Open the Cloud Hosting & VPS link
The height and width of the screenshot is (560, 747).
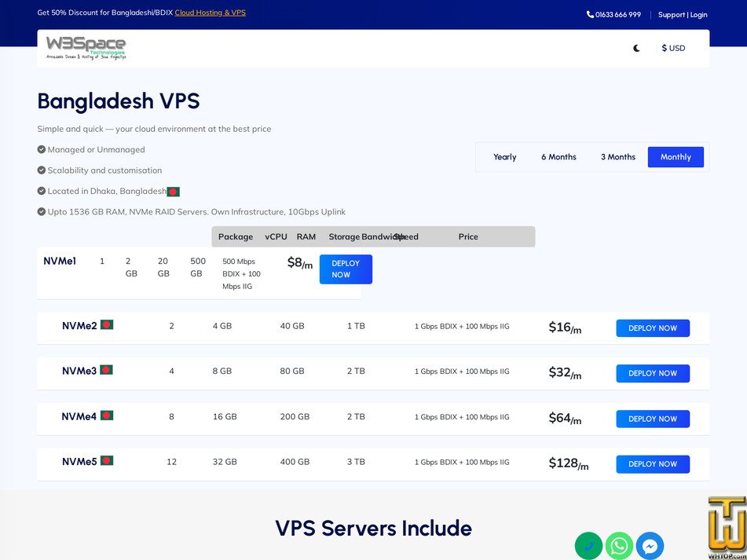point(210,13)
